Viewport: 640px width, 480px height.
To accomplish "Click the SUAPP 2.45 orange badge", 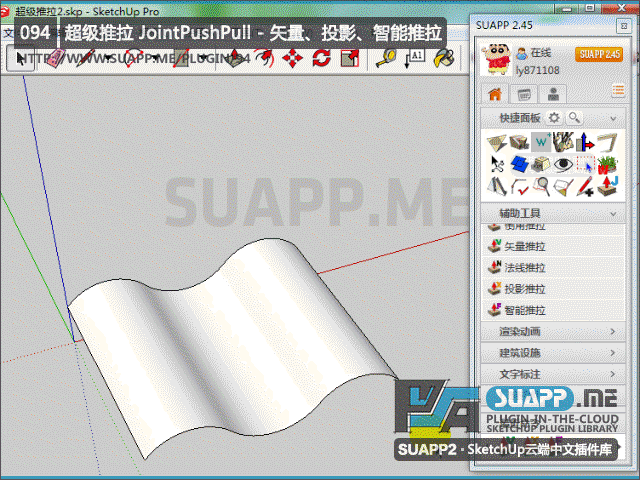I will (599, 54).
